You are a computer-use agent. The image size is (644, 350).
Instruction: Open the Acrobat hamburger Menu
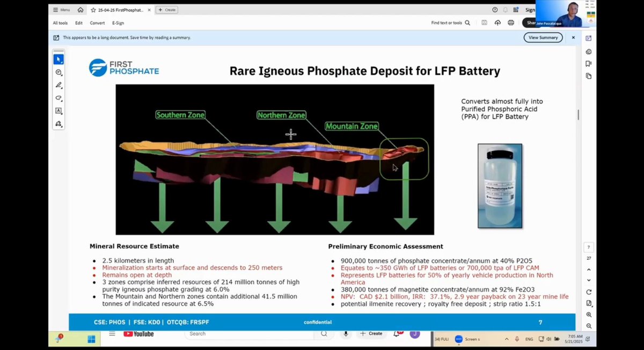pos(61,10)
